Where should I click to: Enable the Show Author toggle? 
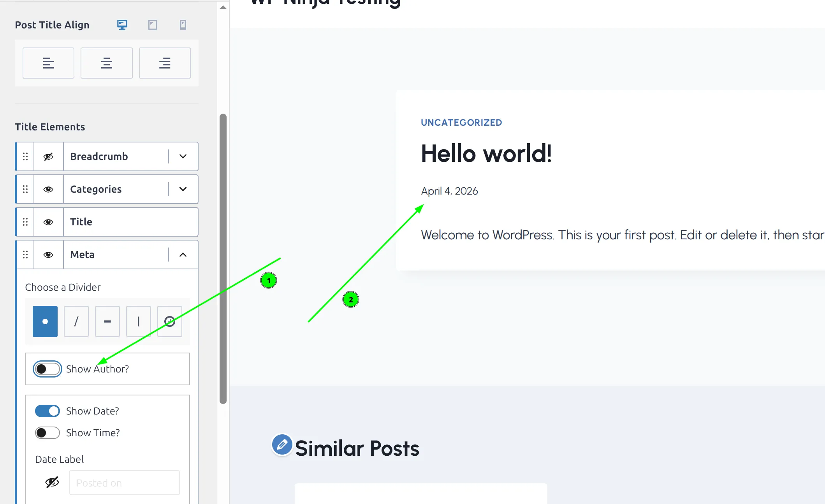tap(47, 369)
